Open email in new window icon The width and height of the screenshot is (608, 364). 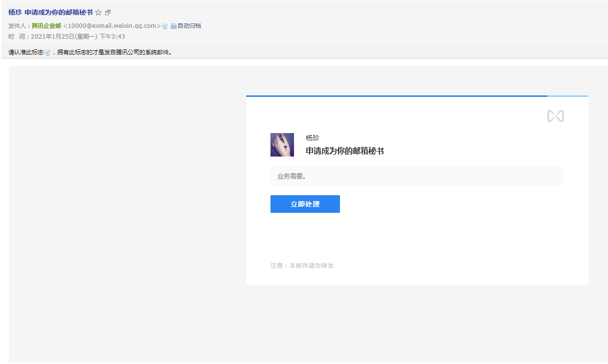click(x=108, y=13)
